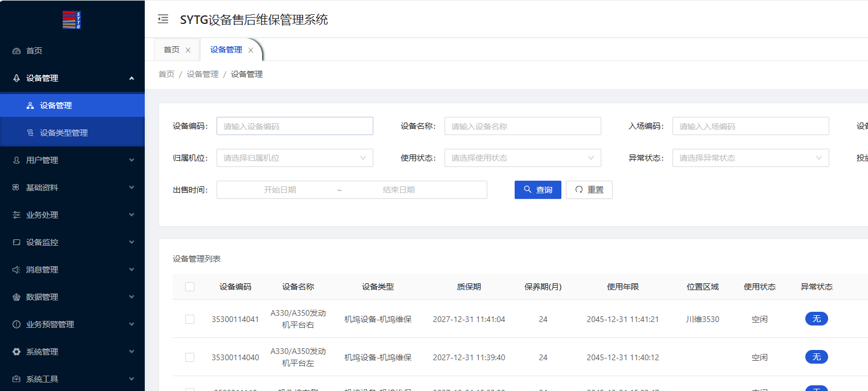Click the sidebar collapse hamburger icon
This screenshot has height=391, width=868.
[x=163, y=19]
